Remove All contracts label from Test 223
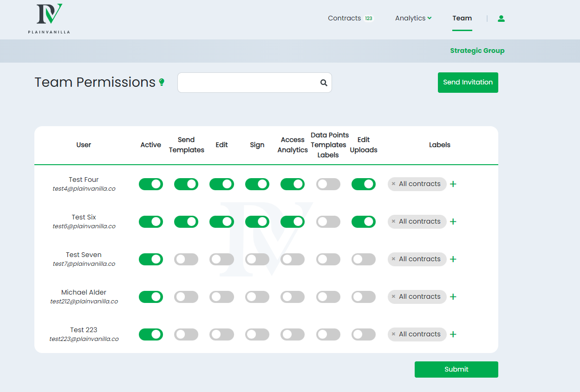 click(x=393, y=334)
